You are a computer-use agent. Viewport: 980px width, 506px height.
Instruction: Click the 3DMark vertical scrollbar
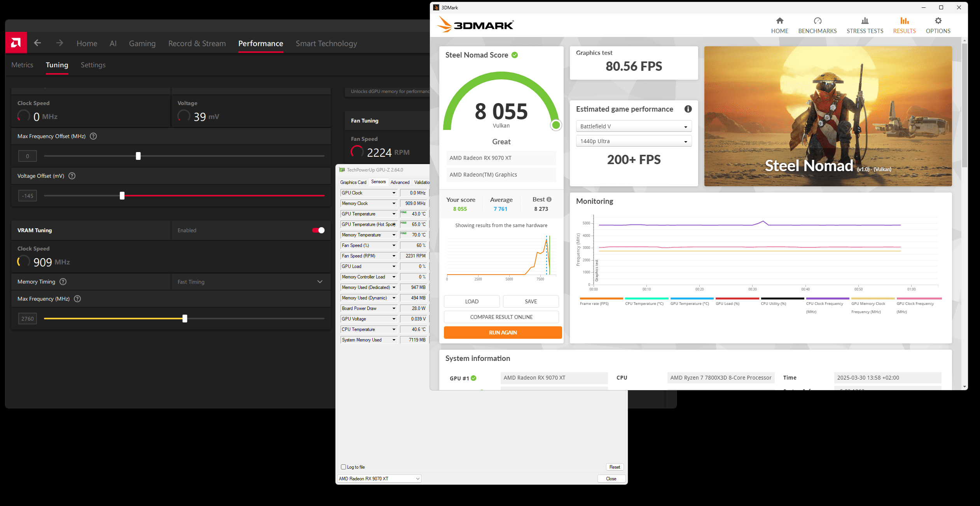pyautogui.click(x=964, y=105)
